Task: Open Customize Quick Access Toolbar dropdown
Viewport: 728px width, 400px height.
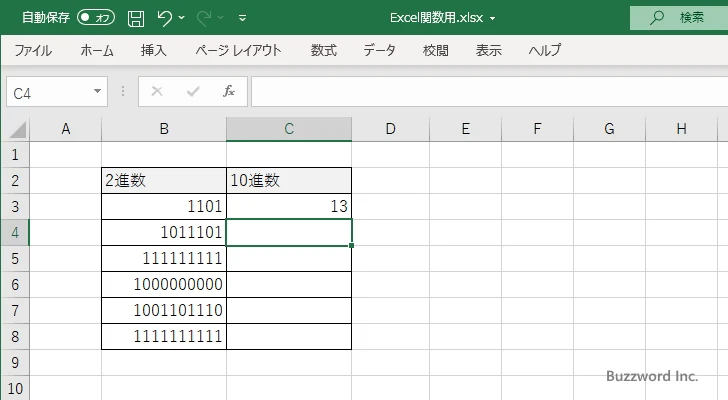Action: coord(243,18)
